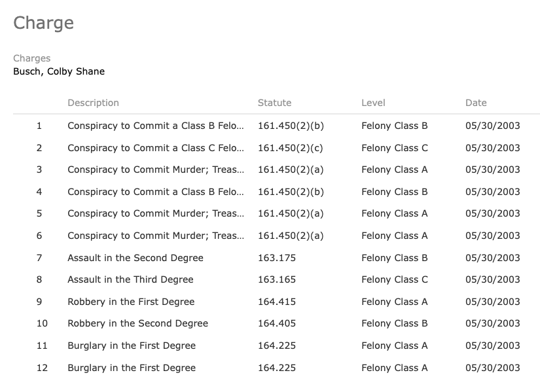Select charge 2 Conspiracy Class C Felony description
This screenshot has width=540, height=392.
pos(156,148)
